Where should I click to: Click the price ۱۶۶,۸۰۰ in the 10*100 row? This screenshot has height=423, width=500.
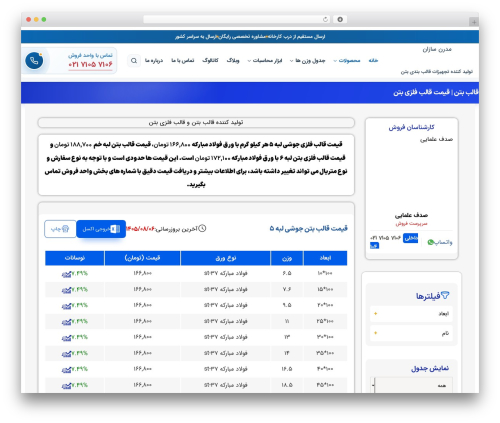coord(143,273)
